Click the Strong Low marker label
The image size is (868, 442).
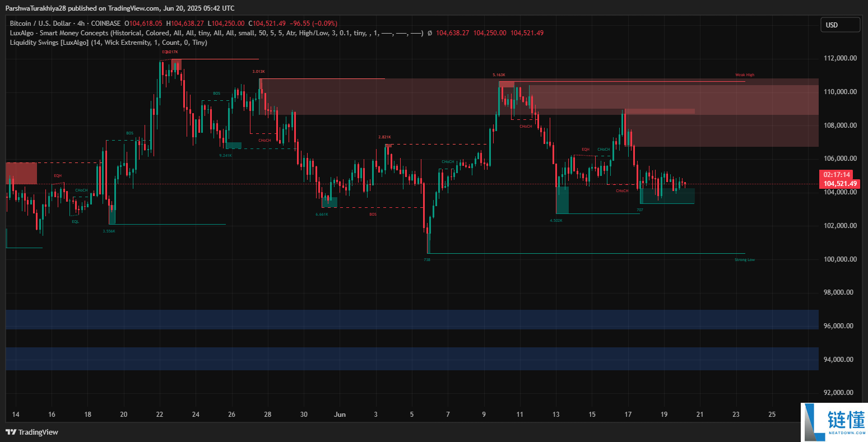click(745, 259)
